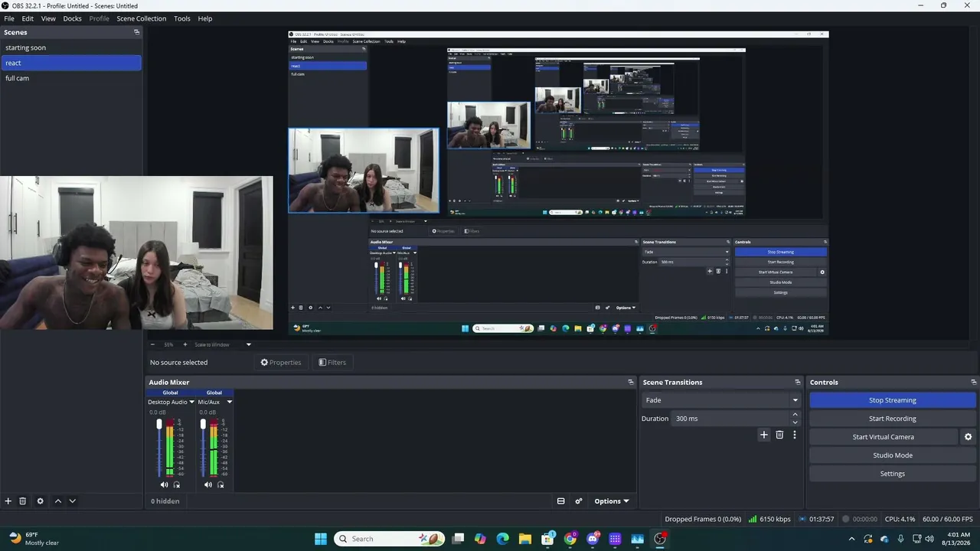Open Discord from taskbar

[593, 539]
